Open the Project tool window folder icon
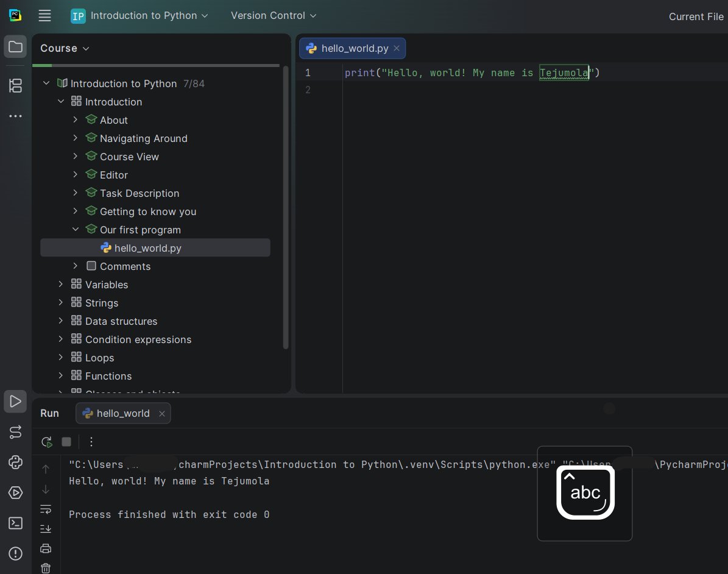The image size is (728, 574). click(x=15, y=47)
